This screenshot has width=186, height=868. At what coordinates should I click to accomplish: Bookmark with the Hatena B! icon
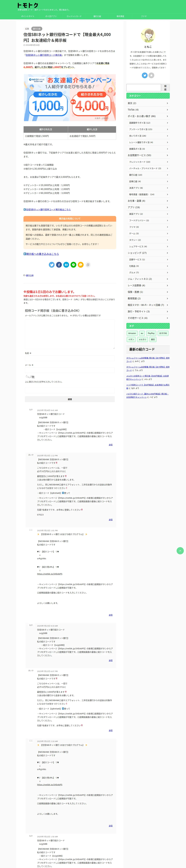[66, 265]
